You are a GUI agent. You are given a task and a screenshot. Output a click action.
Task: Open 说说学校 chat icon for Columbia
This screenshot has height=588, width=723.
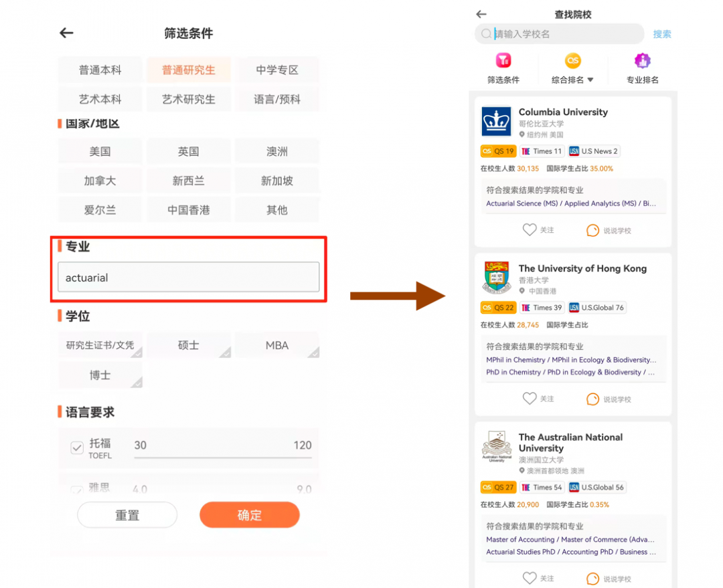tap(592, 230)
